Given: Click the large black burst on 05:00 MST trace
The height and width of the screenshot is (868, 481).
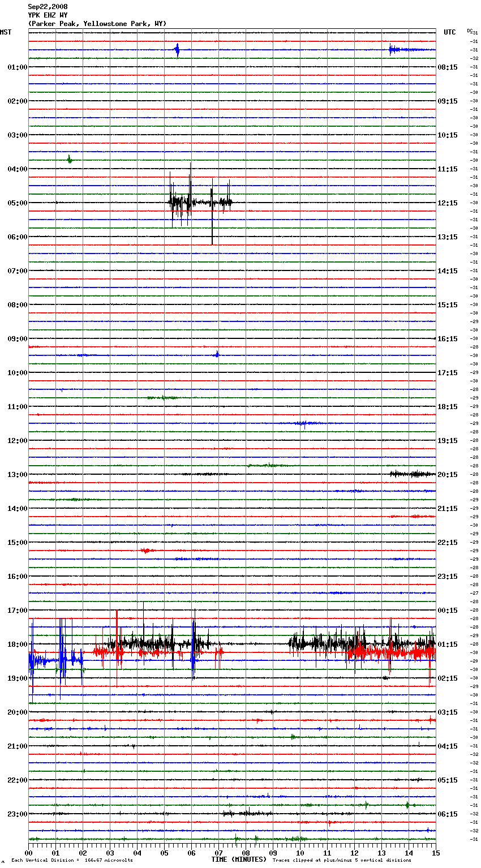Looking at the screenshot, I should point(200,203).
